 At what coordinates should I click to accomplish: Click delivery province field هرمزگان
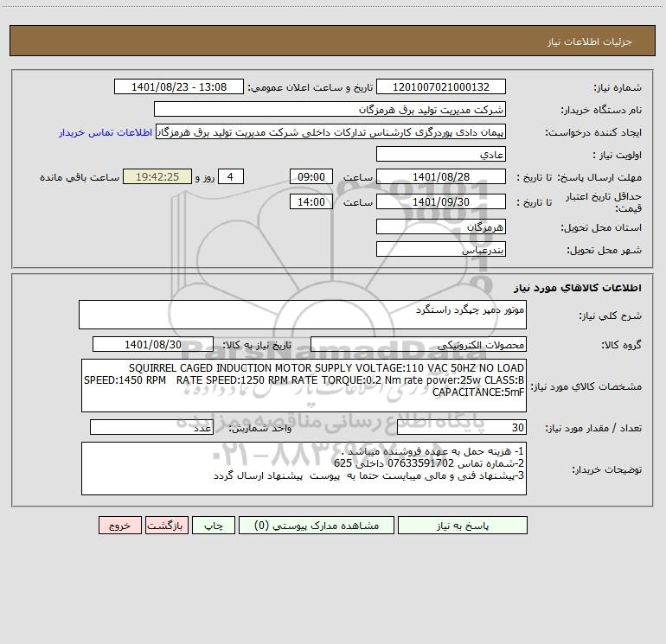pos(441,226)
